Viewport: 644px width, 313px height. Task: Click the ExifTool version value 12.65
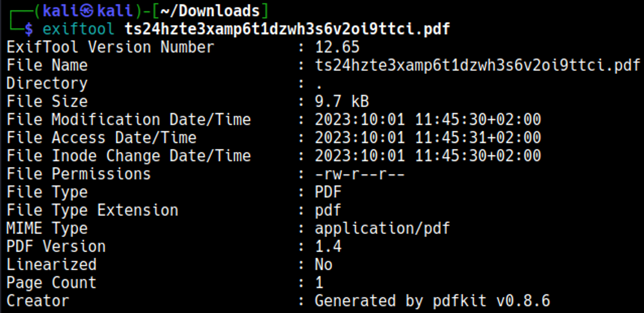337,47
